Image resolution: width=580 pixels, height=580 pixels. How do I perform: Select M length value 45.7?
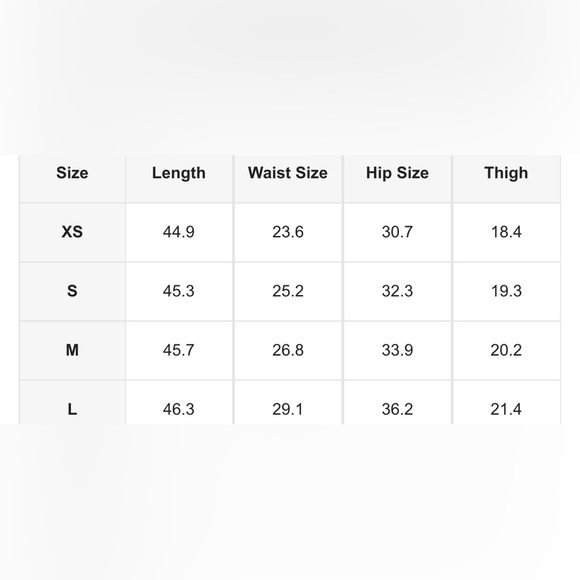[x=179, y=350]
